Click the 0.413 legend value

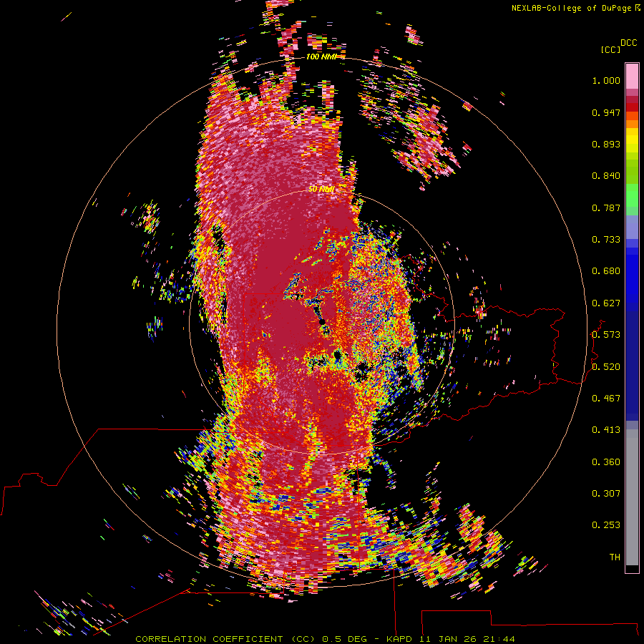pyautogui.click(x=606, y=430)
